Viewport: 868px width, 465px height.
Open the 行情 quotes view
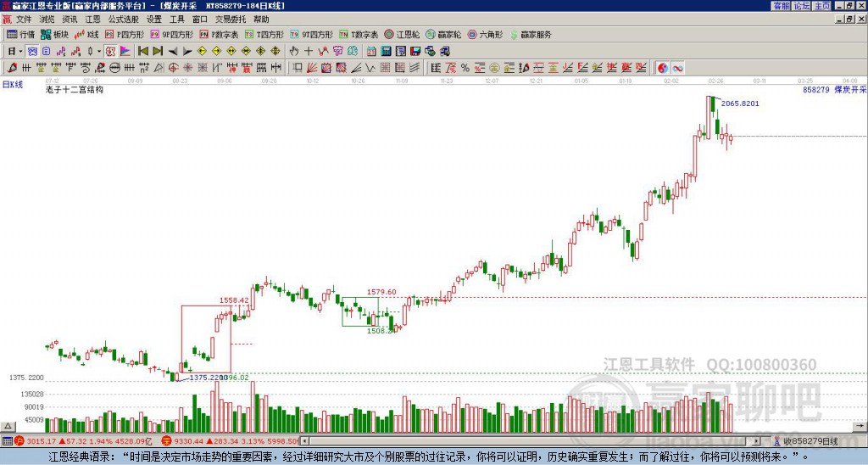click(x=21, y=34)
